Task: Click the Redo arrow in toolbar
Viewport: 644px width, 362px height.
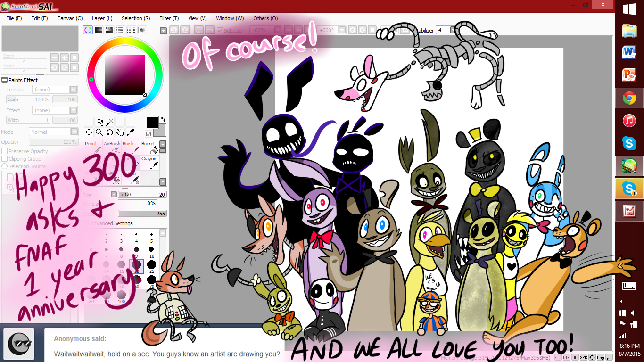Action: (185, 30)
